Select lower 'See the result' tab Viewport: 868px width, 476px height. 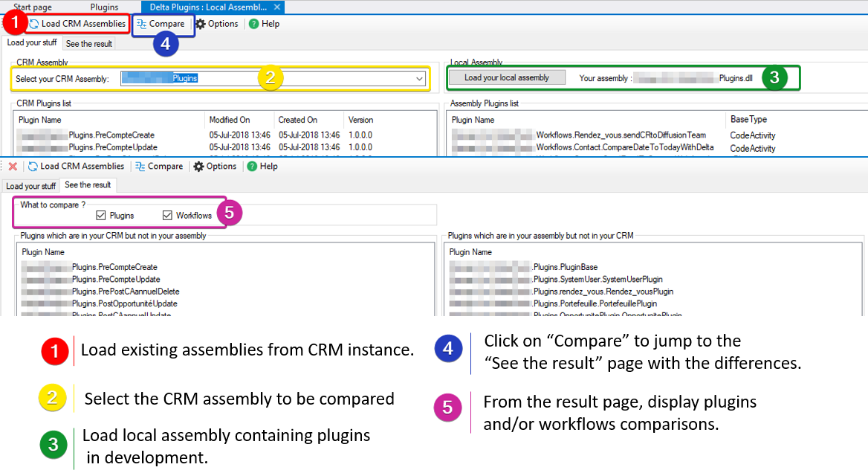pos(88,185)
